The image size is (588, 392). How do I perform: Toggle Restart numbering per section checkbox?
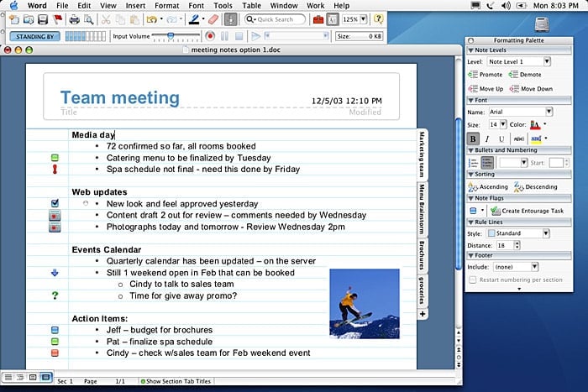tap(472, 280)
